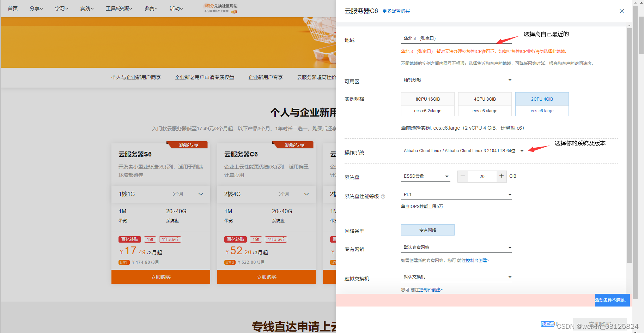Open the 默认专有网络 dropdown
Screen dimensions: 644x333
(x=456, y=248)
